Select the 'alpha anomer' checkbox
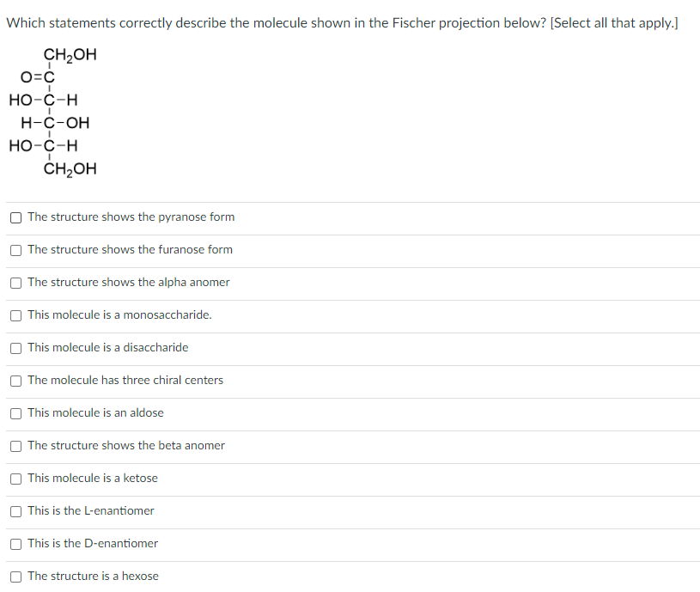 click(x=15, y=283)
